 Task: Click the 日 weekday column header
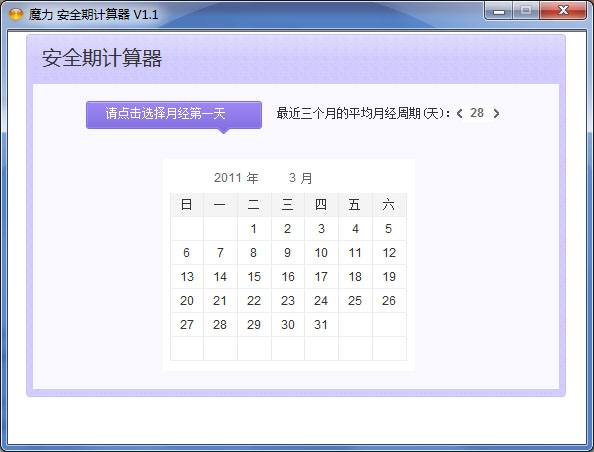187,205
